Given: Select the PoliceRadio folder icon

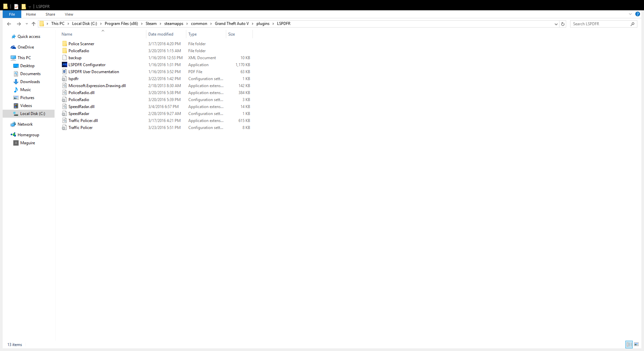Looking at the screenshot, I should pyautogui.click(x=65, y=51).
